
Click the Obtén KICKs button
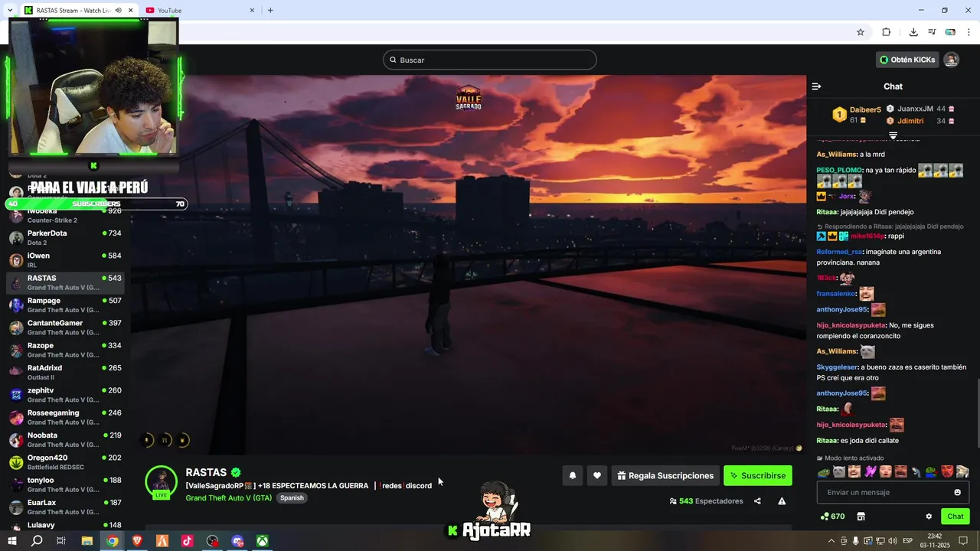[907, 60]
